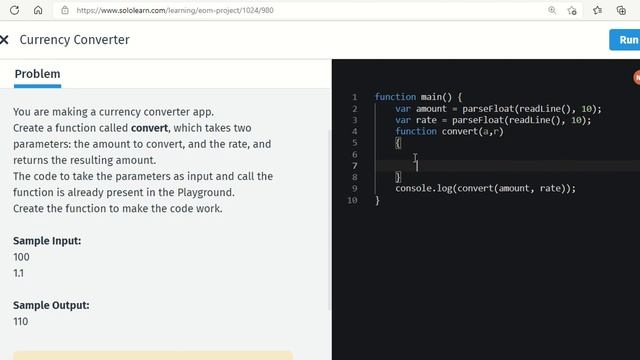Screen dimensions: 640x360
Task: Click the Sololearn URL in address bar
Action: point(175,10)
